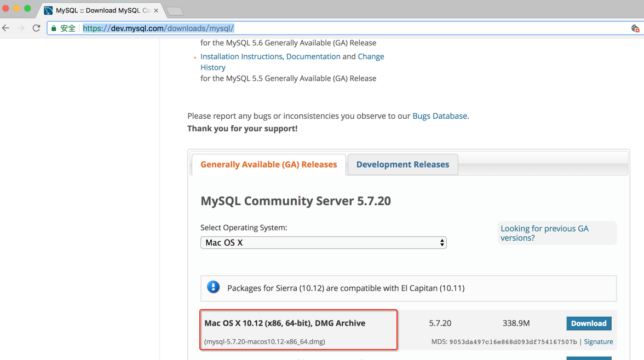
Task: Open the extension icon in the address bar
Action: point(635,28)
